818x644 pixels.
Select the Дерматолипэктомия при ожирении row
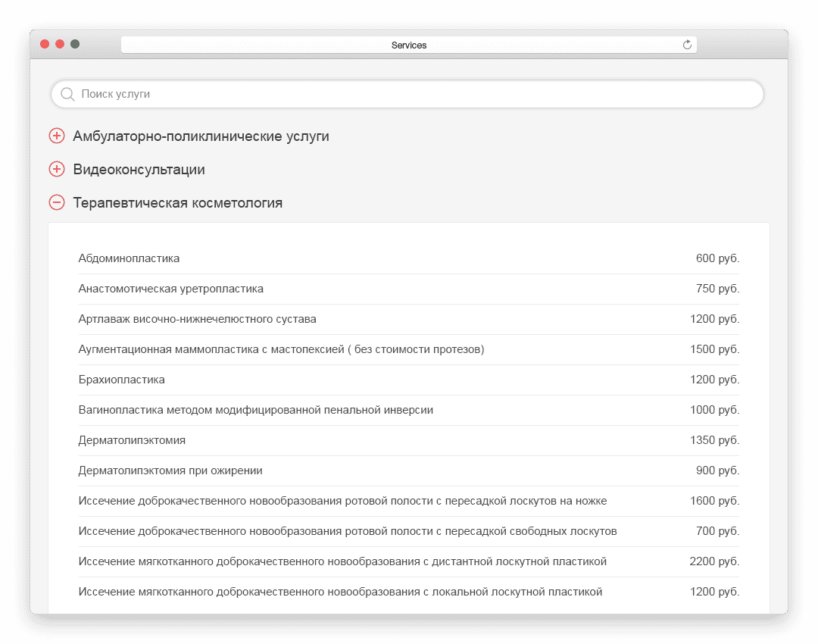(408, 470)
